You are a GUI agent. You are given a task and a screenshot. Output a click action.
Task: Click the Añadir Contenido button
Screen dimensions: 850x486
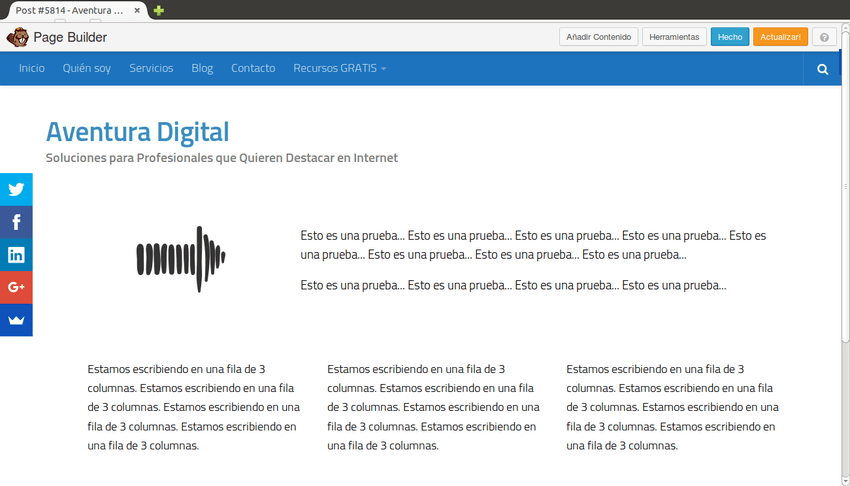pos(598,37)
